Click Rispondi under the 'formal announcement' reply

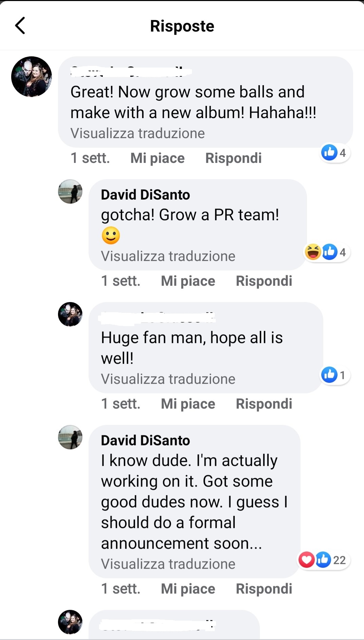tap(264, 589)
